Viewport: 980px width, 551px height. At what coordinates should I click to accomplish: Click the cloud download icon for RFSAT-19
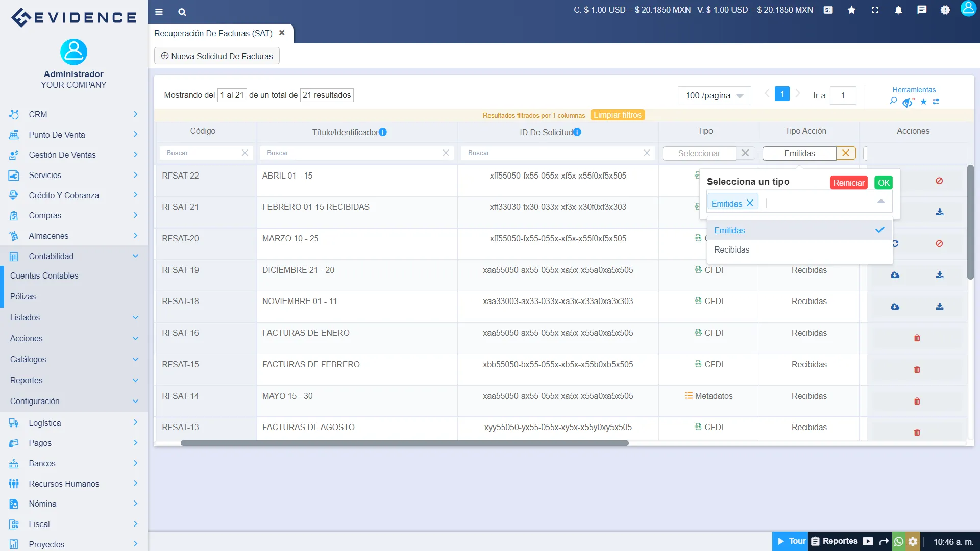point(895,275)
